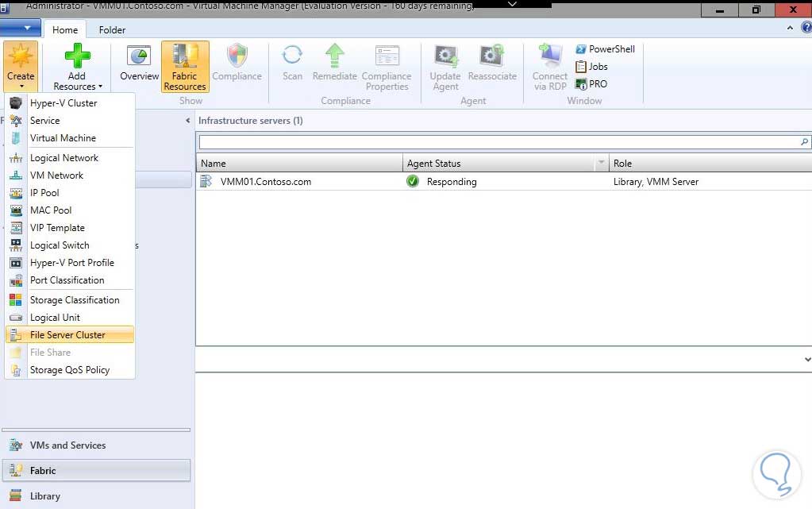Open Agent Status column filter arrow

601,164
